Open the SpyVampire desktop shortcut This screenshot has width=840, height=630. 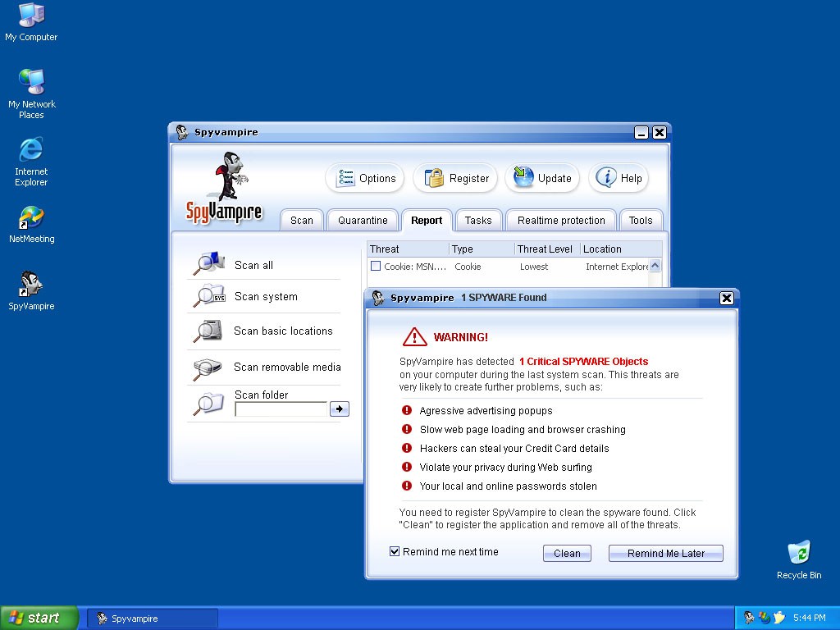(x=31, y=285)
